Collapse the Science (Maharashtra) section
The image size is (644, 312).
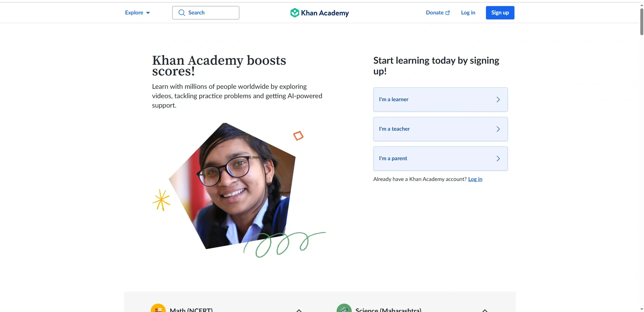pos(485,310)
